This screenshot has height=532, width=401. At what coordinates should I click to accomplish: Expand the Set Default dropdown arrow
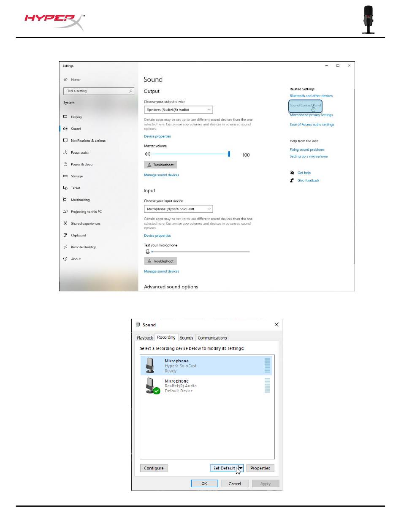point(241,468)
